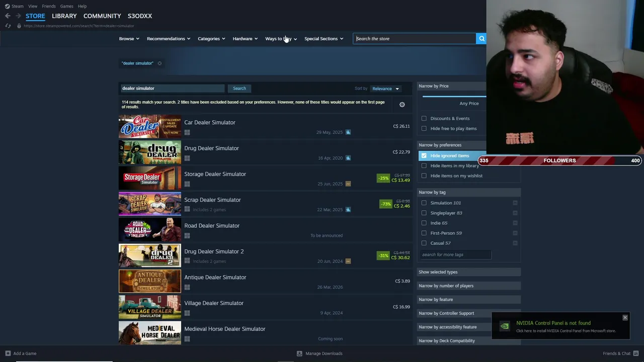Click the -73% discount badge for Scrap Dealer Simulator

tap(386, 204)
